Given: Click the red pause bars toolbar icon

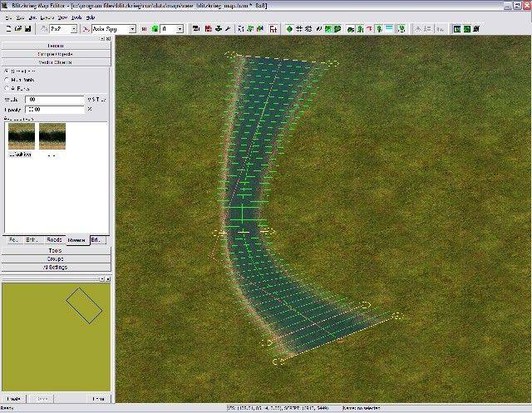Looking at the screenshot, I should pos(144,28).
